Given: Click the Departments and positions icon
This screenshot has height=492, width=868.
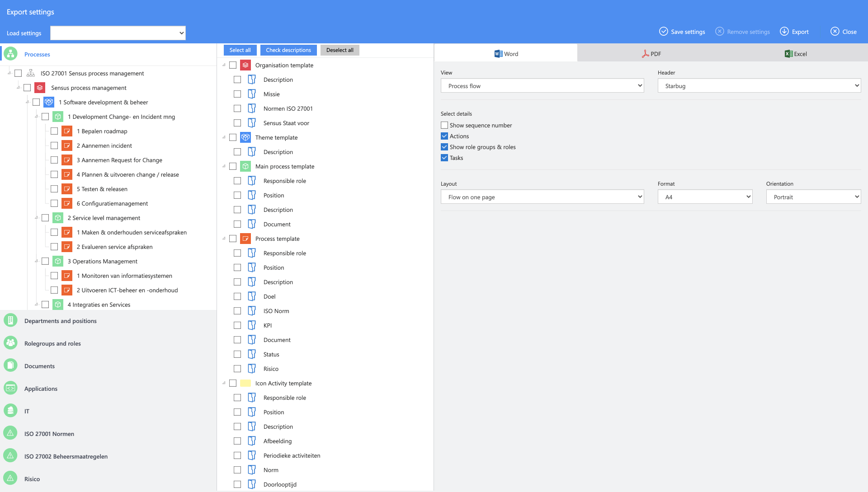Looking at the screenshot, I should click(10, 321).
